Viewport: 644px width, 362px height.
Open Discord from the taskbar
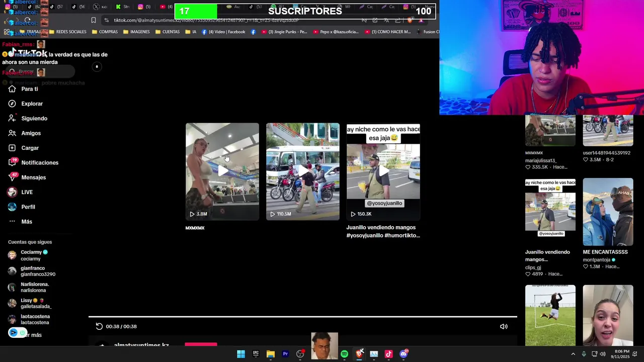(404, 354)
